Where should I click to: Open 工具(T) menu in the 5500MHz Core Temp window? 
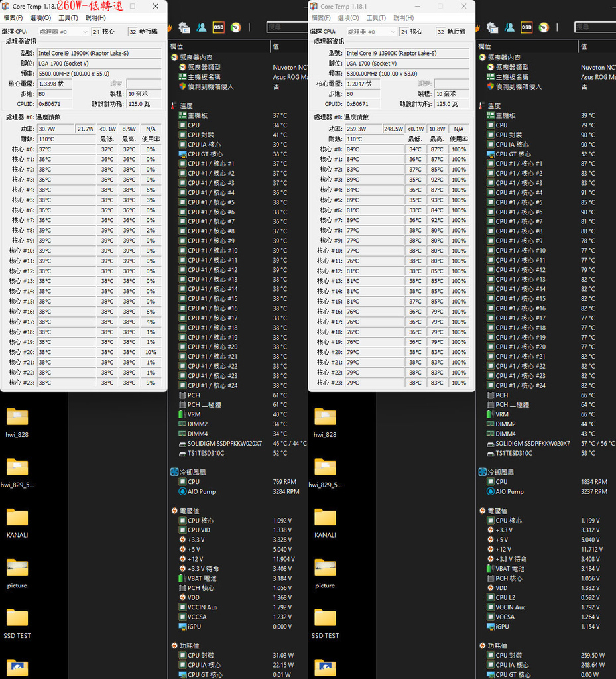point(68,18)
